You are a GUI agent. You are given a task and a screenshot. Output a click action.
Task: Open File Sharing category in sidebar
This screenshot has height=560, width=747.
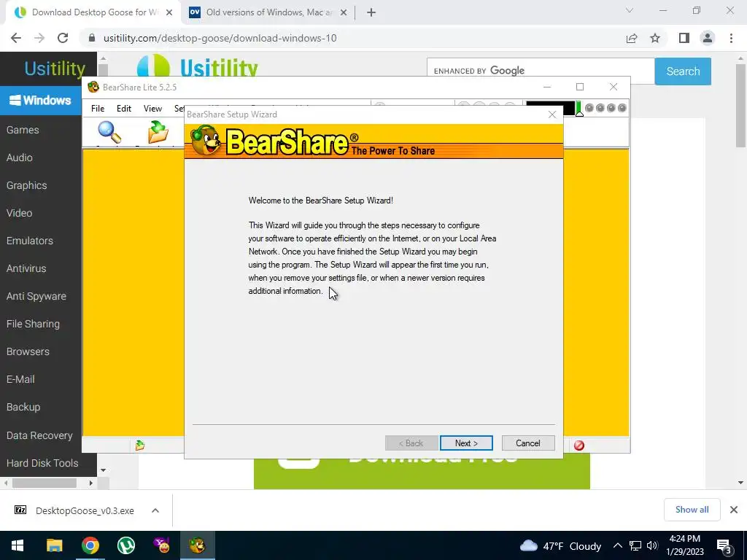[33, 324]
